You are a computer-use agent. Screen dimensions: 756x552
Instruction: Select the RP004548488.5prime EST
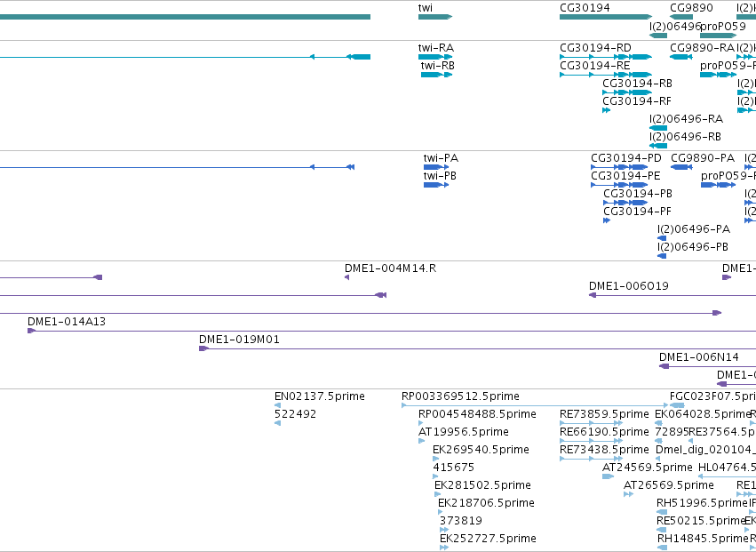(x=420, y=424)
